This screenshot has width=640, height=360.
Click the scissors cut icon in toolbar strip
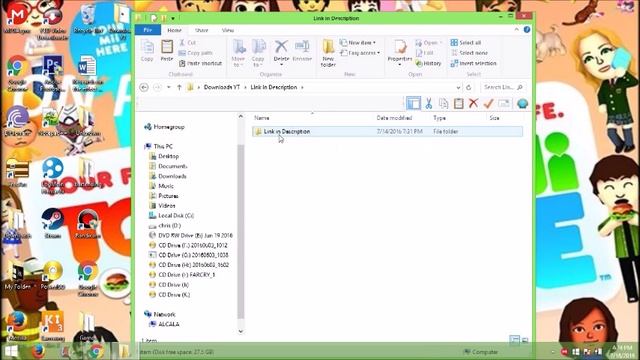(x=429, y=104)
